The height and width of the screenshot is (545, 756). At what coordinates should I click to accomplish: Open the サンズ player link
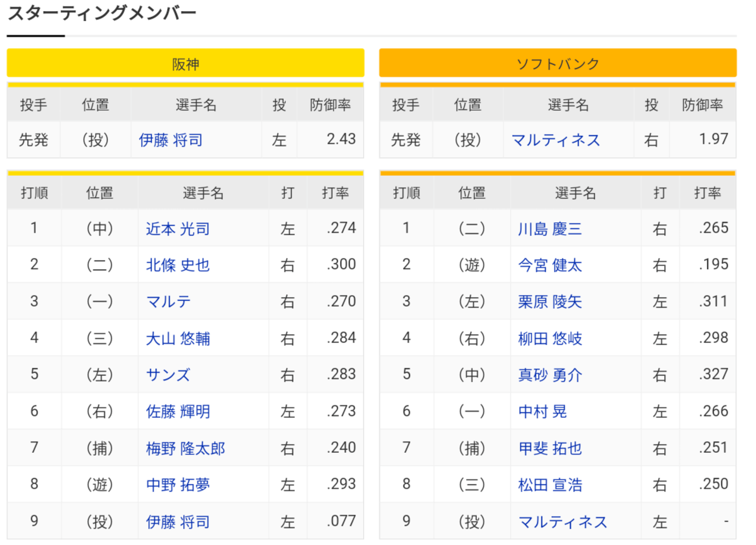pos(168,374)
